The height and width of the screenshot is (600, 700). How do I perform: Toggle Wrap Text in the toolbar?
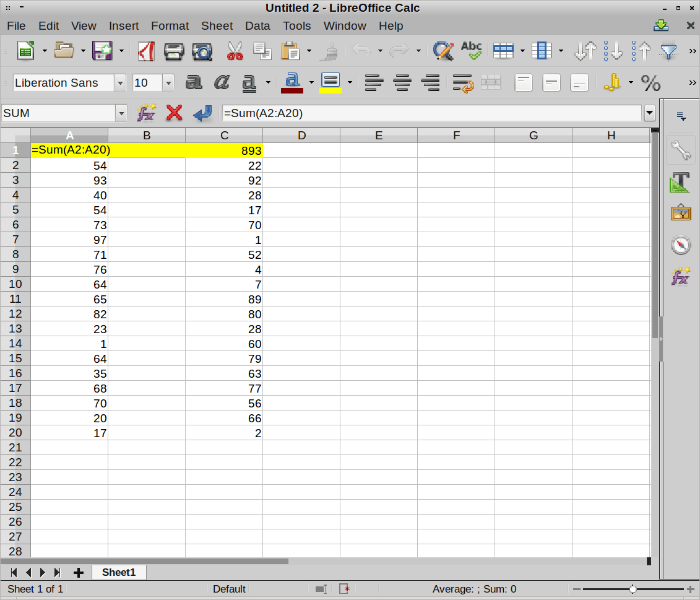coord(462,82)
